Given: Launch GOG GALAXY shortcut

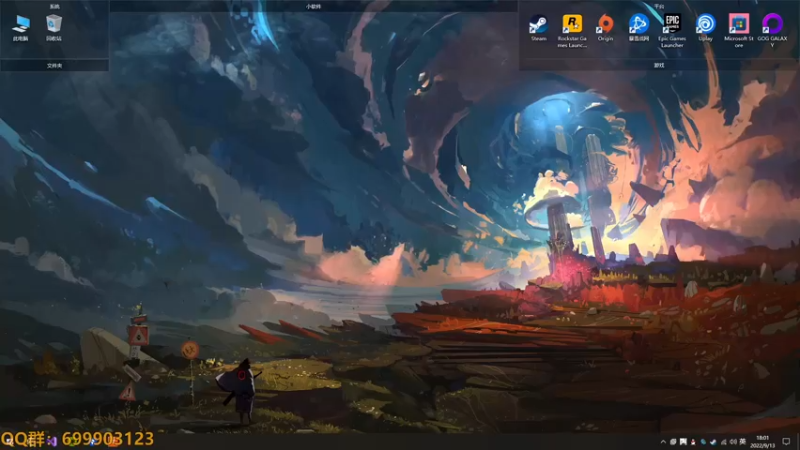Looking at the screenshot, I should 772,31.
